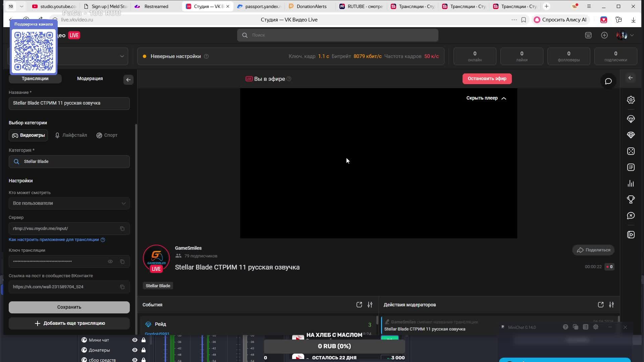The image size is (644, 362).
Task: Click the Остановить эфир button
Action: [487, 79]
